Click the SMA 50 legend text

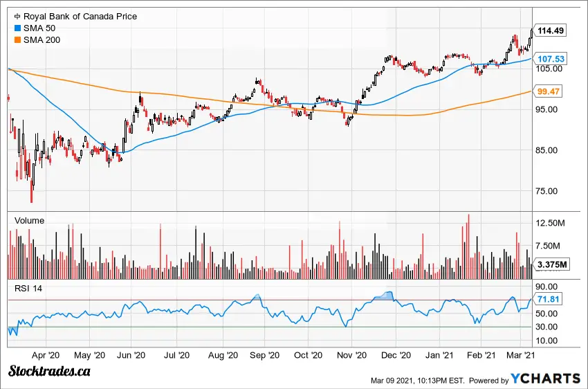point(39,28)
